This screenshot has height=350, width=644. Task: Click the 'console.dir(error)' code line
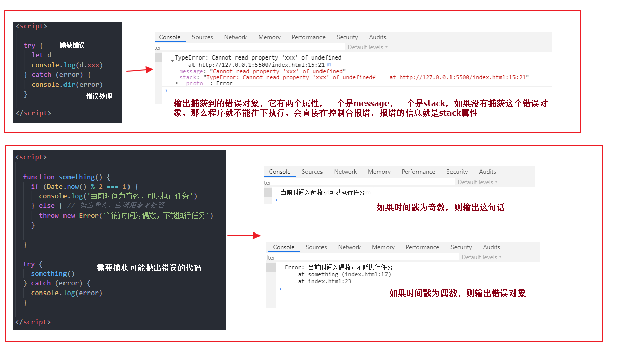[x=67, y=85]
